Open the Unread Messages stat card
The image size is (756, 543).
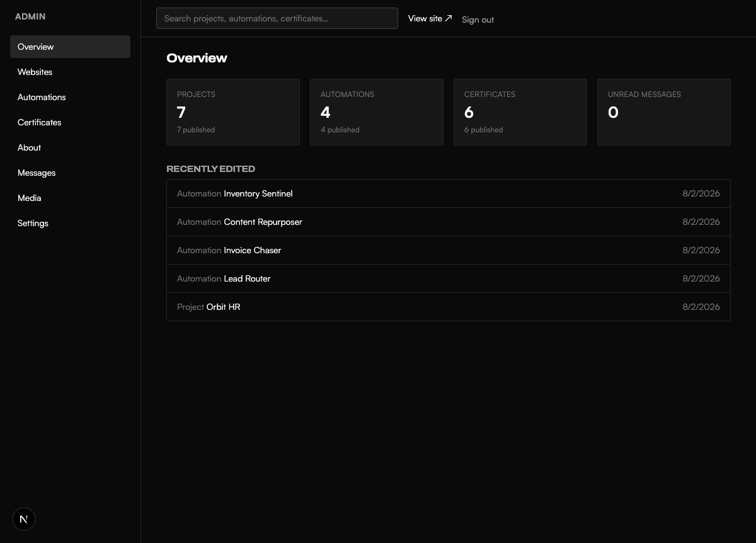(x=664, y=112)
